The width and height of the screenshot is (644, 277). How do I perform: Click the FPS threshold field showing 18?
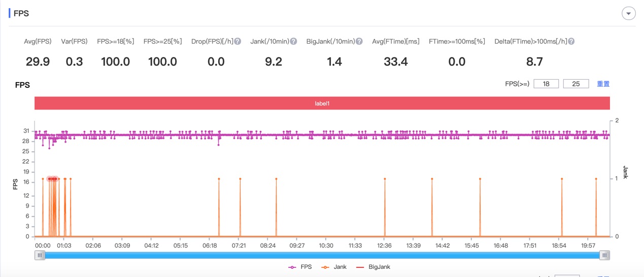tap(546, 84)
